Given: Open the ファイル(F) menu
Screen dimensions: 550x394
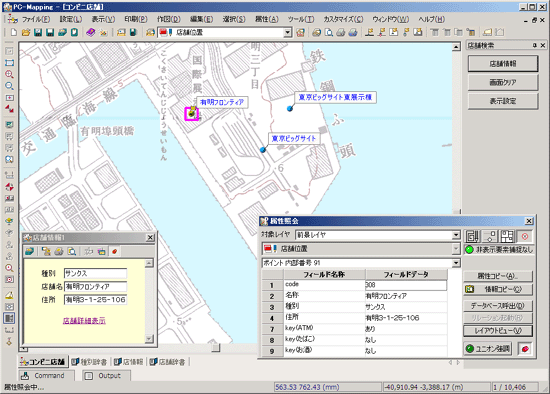Looking at the screenshot, I should point(36,19).
